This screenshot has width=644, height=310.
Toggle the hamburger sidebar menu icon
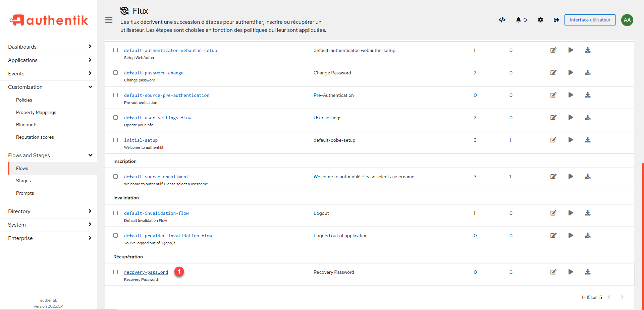[109, 20]
